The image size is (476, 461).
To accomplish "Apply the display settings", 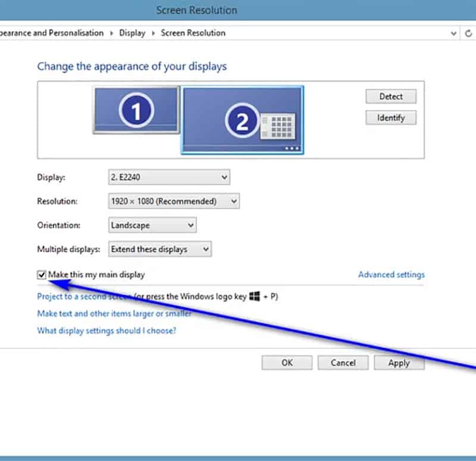I will (x=399, y=363).
